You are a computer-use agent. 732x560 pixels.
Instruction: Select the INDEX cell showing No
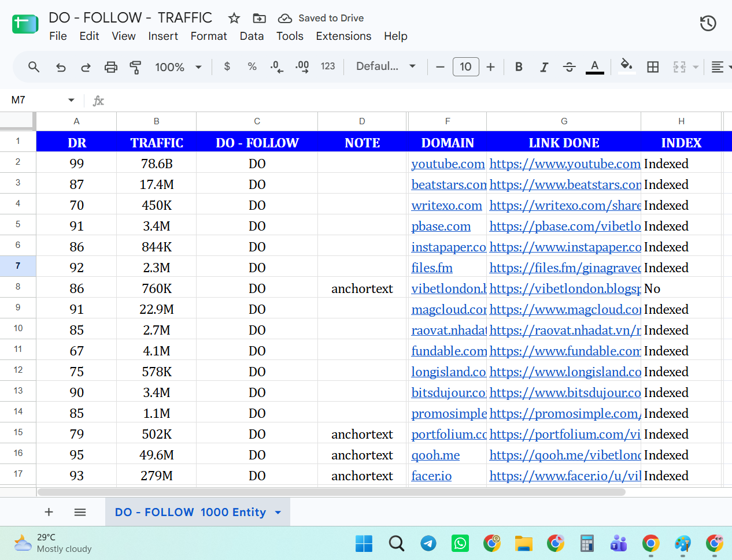pos(681,288)
